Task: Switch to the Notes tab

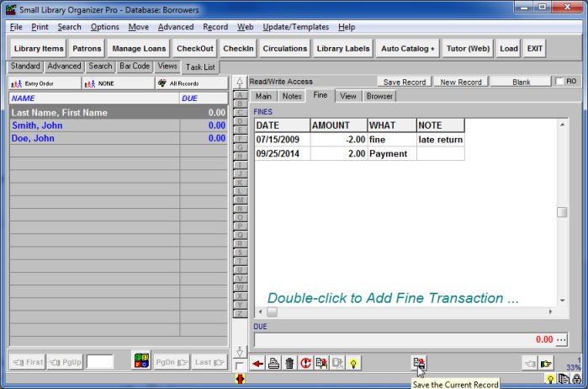Action: [x=292, y=96]
